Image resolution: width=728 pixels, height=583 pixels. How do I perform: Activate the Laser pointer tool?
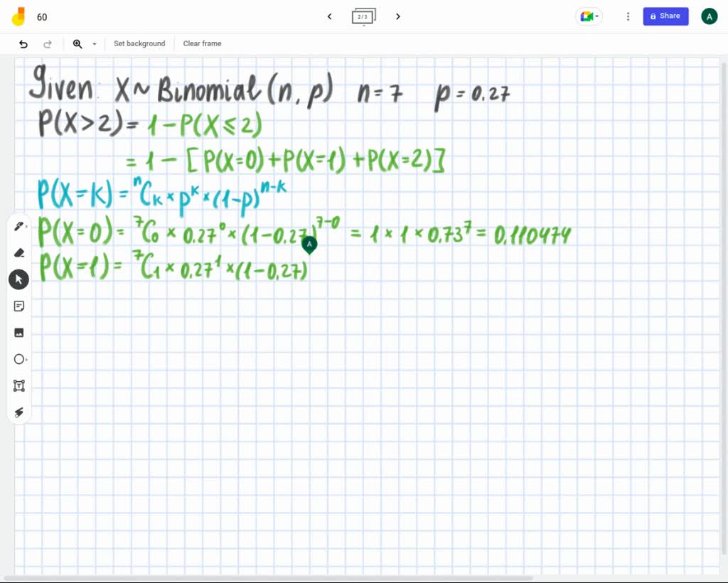pyautogui.click(x=18, y=412)
